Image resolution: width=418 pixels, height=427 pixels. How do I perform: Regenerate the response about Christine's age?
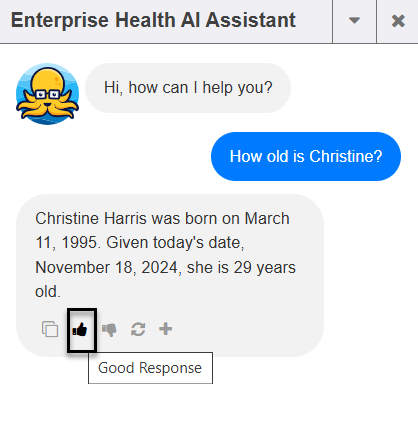click(138, 329)
